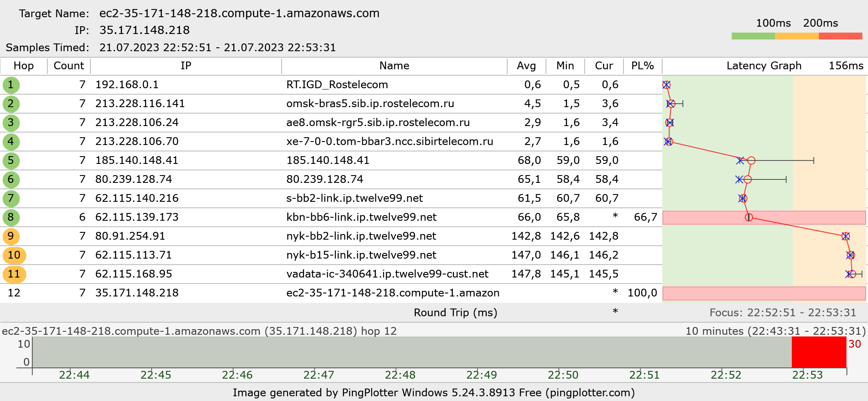Click the Hop column header
Image resolution: width=868 pixels, height=401 pixels.
(24, 66)
